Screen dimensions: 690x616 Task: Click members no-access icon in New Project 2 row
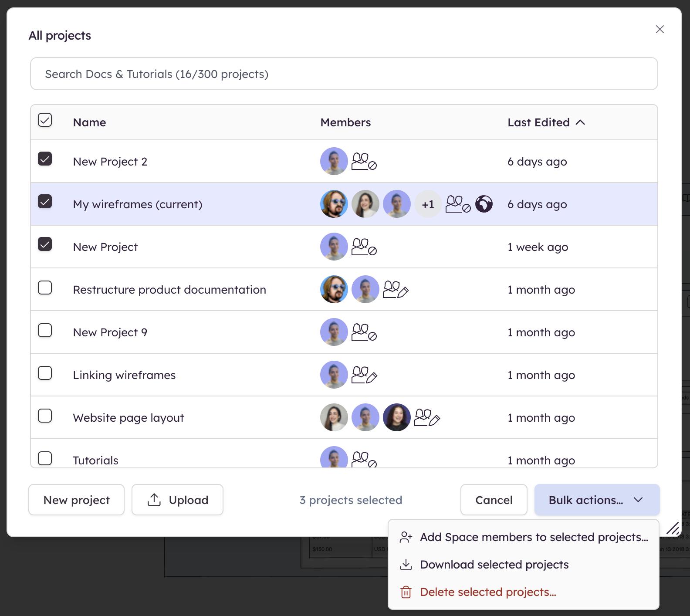(364, 162)
